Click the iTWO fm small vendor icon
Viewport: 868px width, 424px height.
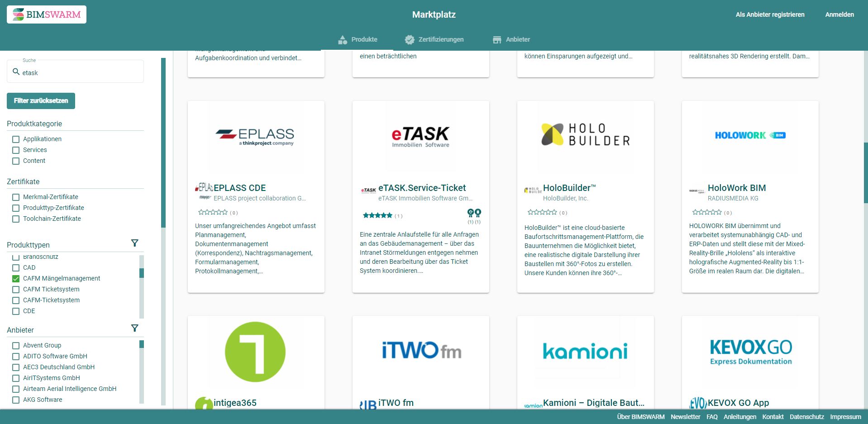(x=368, y=405)
